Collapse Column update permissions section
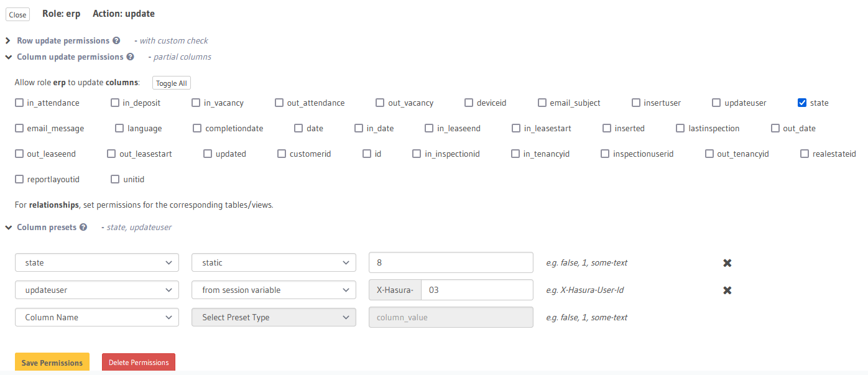This screenshot has height=375, width=868. point(8,57)
